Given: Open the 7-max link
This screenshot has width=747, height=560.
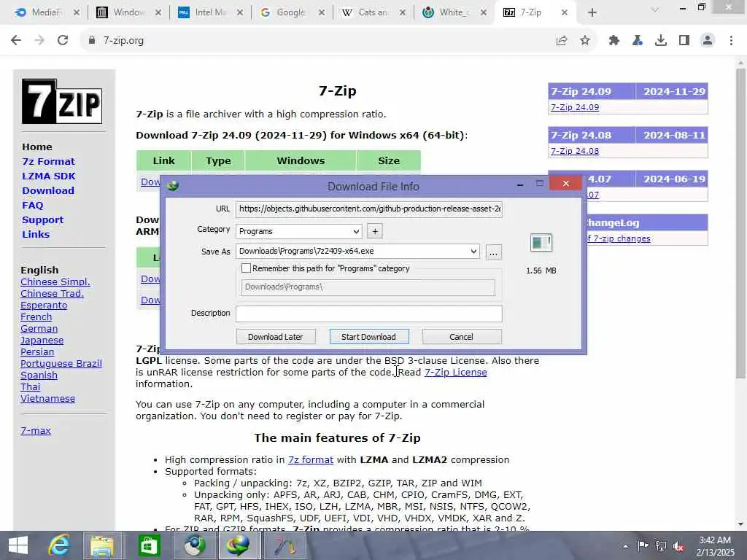Looking at the screenshot, I should (x=36, y=430).
